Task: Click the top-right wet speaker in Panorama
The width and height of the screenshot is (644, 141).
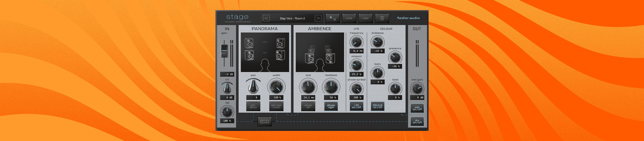Action: click(281, 43)
